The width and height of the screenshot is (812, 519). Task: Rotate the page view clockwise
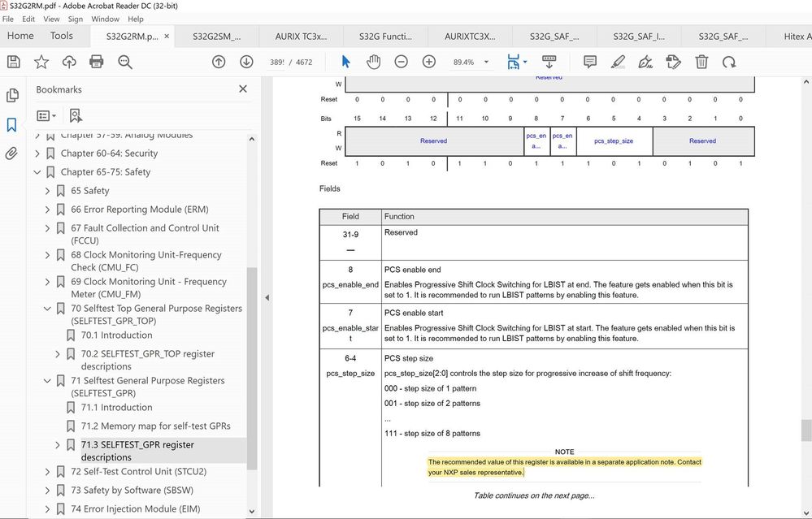point(729,62)
